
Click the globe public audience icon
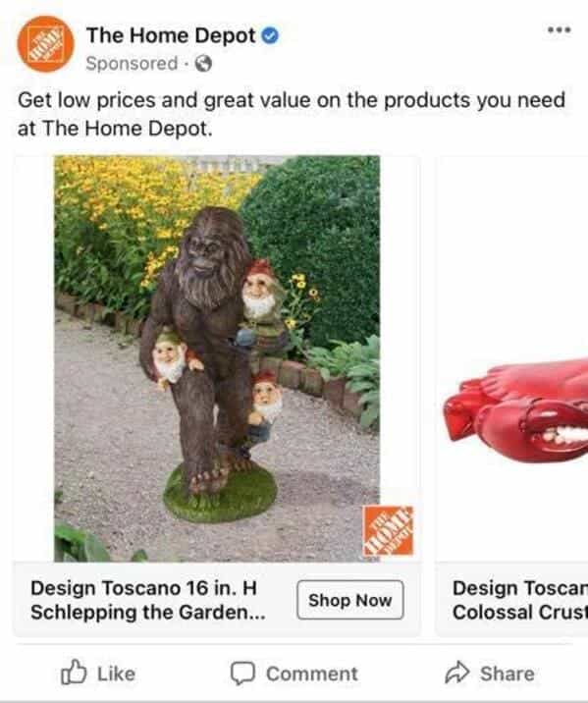tap(203, 63)
